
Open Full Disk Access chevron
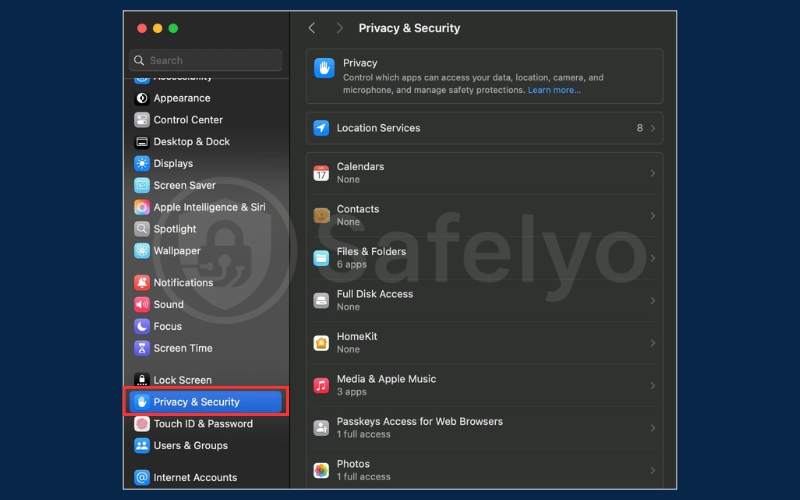653,301
